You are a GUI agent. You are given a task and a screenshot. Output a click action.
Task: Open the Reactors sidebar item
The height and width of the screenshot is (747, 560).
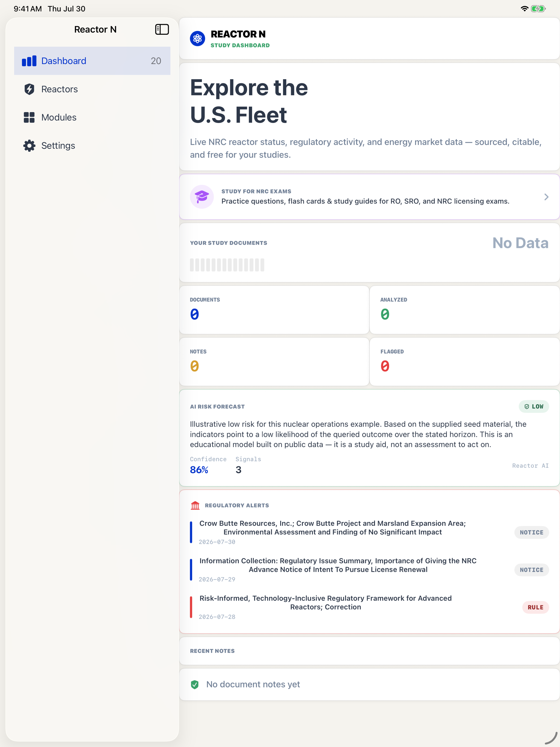[x=92, y=89]
